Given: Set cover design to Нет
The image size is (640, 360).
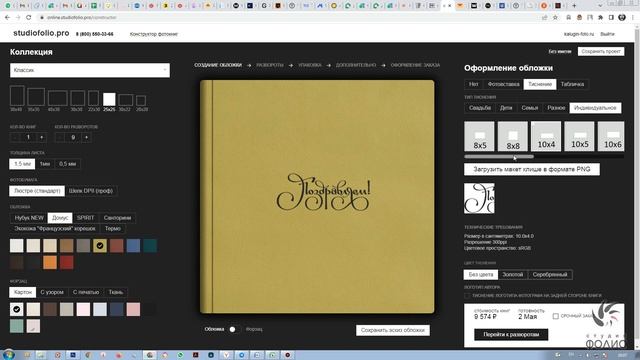Looking at the screenshot, I should click(x=473, y=84).
